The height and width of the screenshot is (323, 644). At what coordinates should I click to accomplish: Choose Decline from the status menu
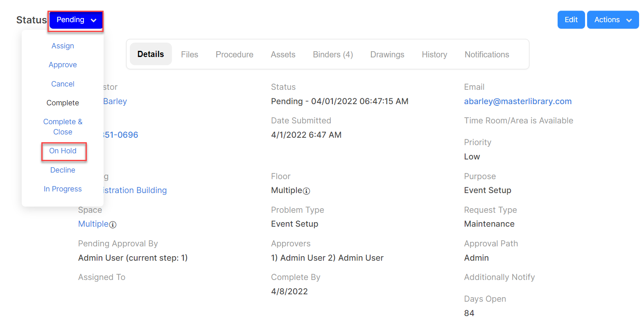tap(63, 170)
